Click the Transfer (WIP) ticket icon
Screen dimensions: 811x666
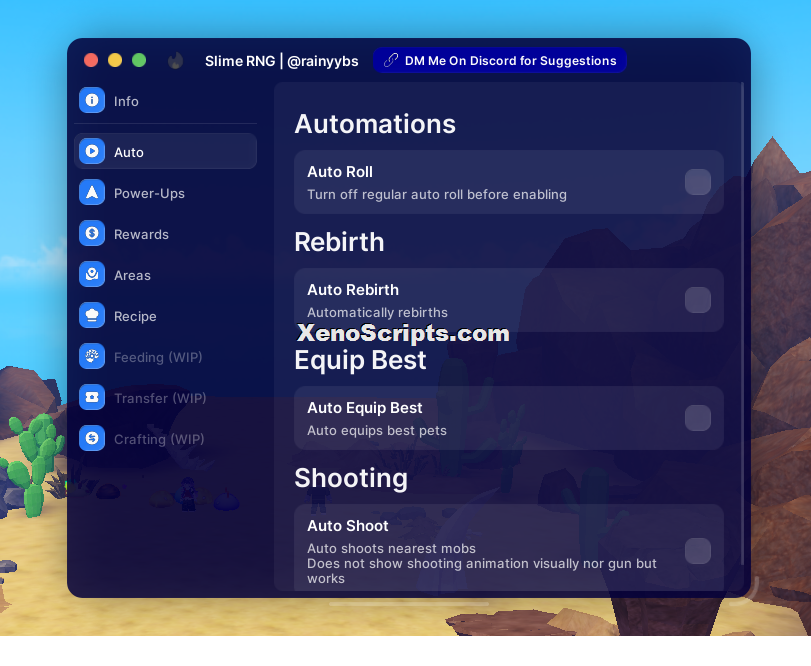(x=92, y=397)
